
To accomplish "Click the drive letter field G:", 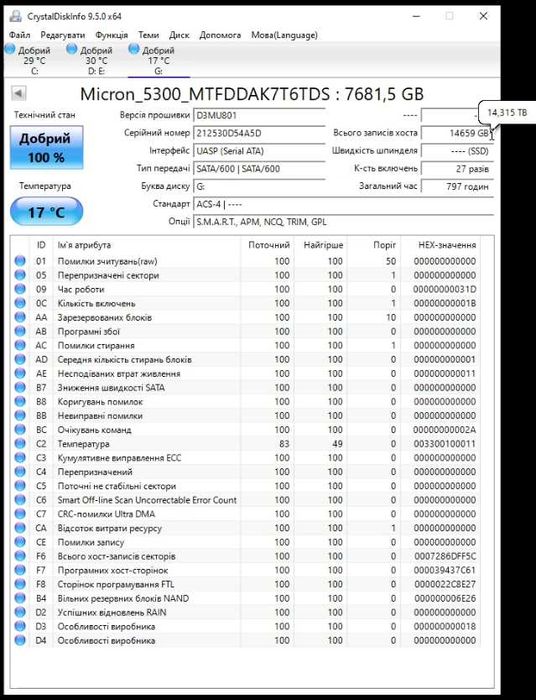I will 259,186.
